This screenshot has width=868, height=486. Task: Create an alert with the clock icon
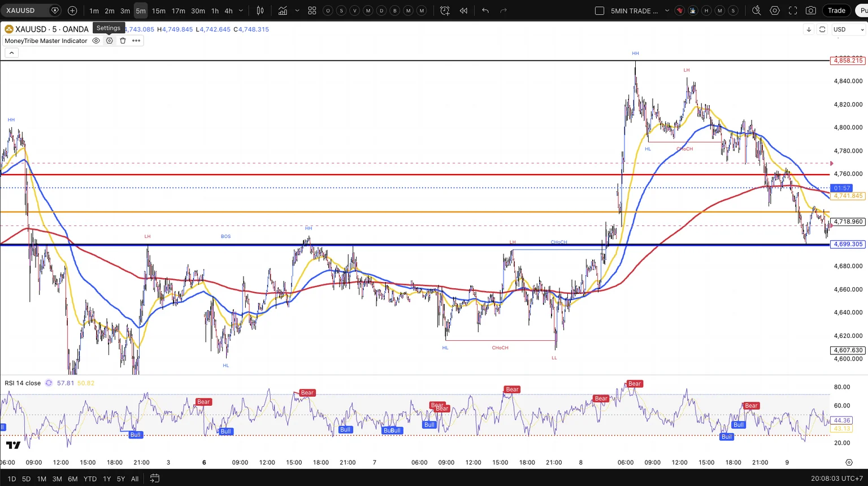point(445,11)
